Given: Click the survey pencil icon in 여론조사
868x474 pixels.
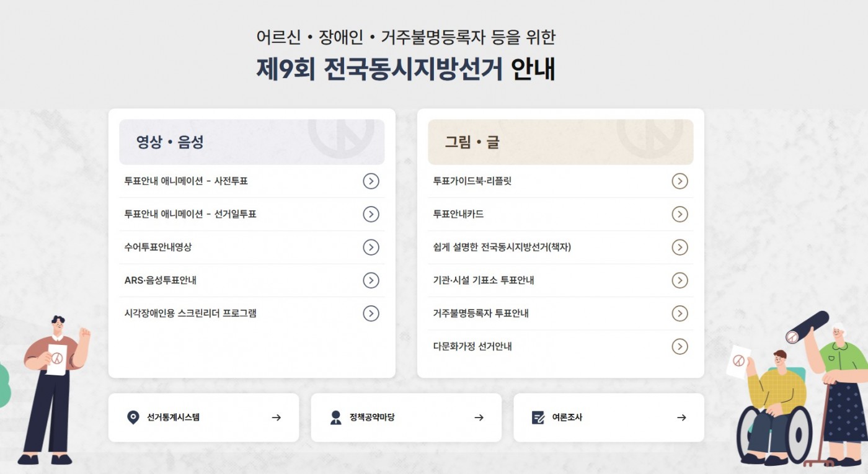Looking at the screenshot, I should tap(538, 418).
